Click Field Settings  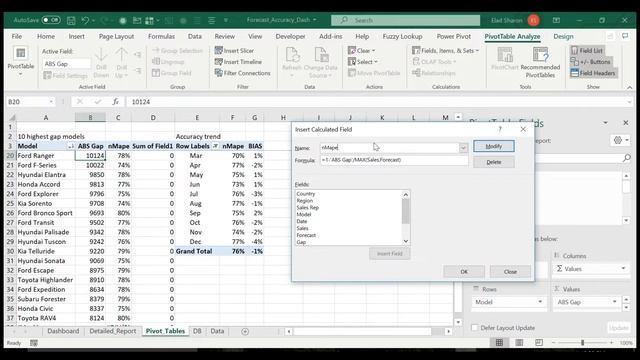(x=65, y=76)
